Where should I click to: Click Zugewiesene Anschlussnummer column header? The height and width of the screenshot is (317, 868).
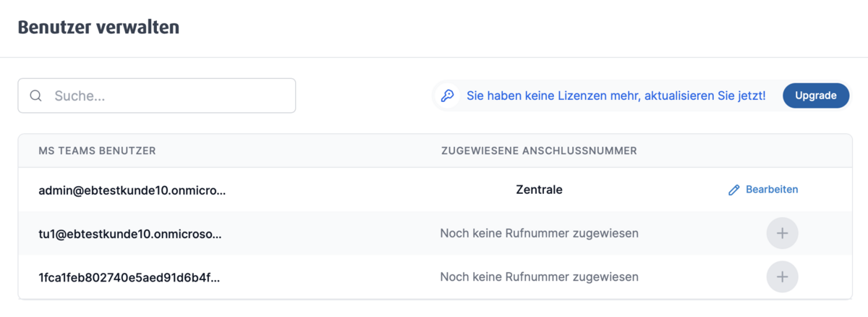538,151
